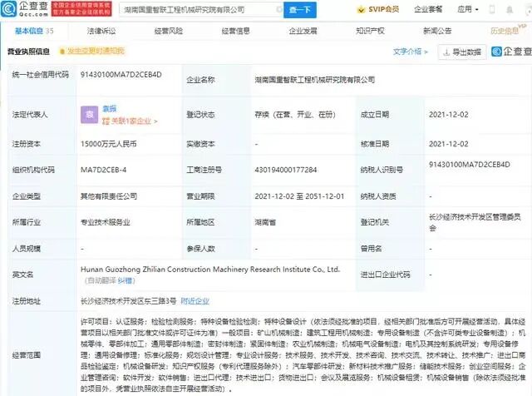Switch to the 企业发展 tab
Viewport: 532px width, 396px height.
click(x=303, y=31)
